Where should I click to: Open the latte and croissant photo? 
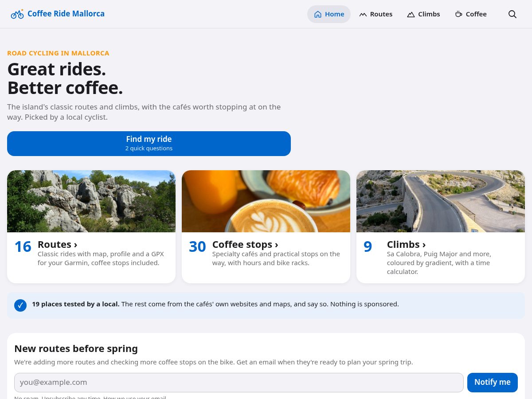[x=266, y=201]
